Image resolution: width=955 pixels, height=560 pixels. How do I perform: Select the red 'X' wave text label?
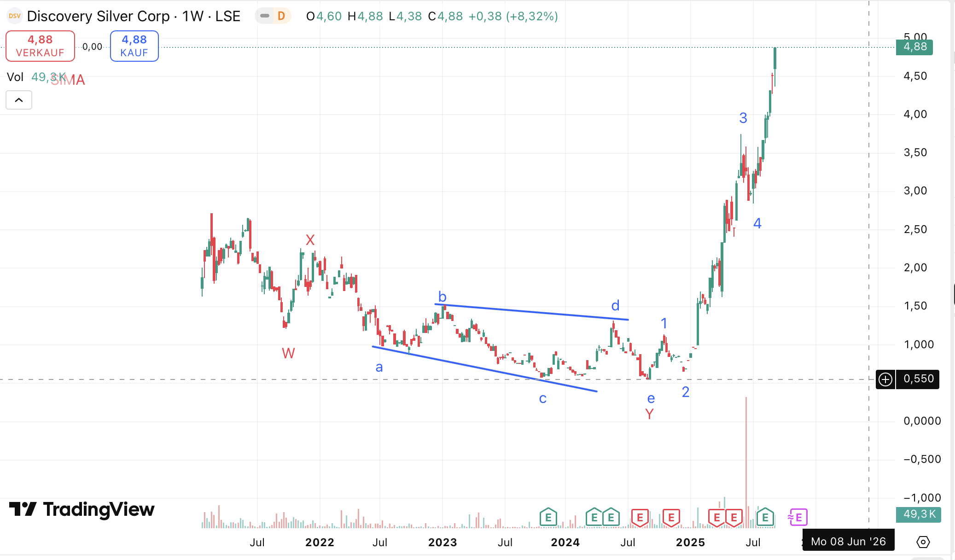click(310, 240)
